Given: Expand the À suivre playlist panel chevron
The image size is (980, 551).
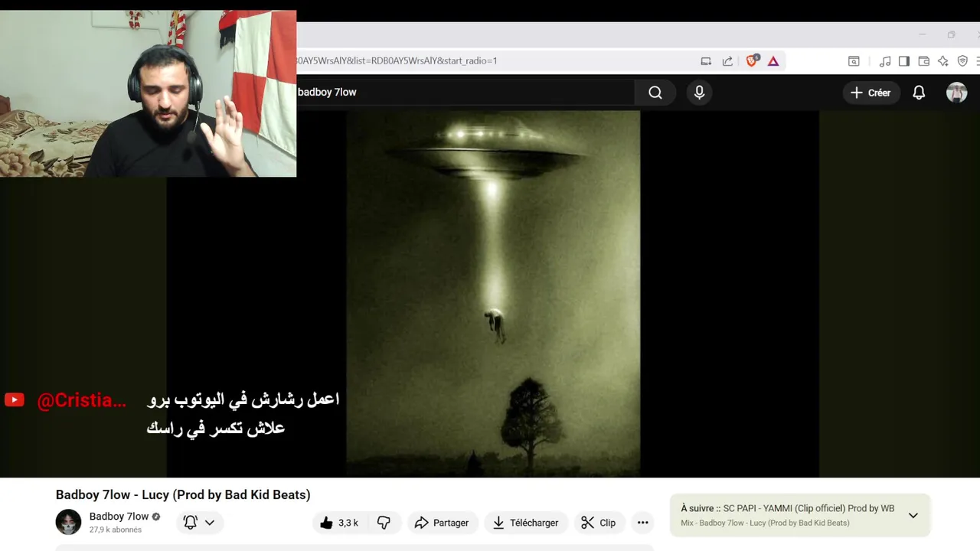Looking at the screenshot, I should (913, 515).
